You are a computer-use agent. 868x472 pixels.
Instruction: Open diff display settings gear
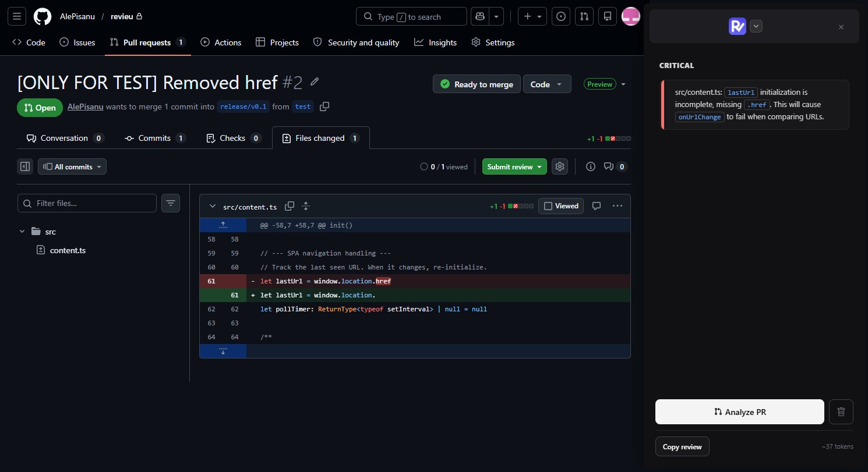coord(559,166)
